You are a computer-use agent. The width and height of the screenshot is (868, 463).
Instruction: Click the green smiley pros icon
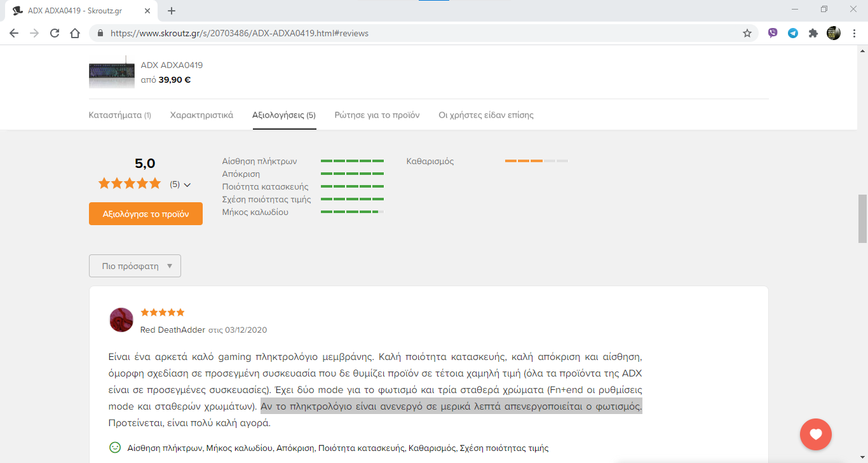click(115, 447)
